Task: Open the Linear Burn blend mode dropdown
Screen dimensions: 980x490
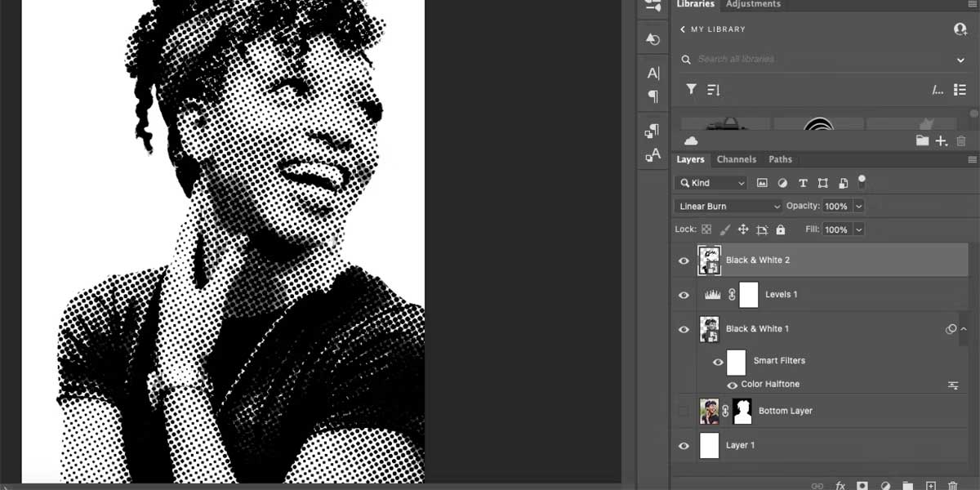Action: [x=728, y=207]
